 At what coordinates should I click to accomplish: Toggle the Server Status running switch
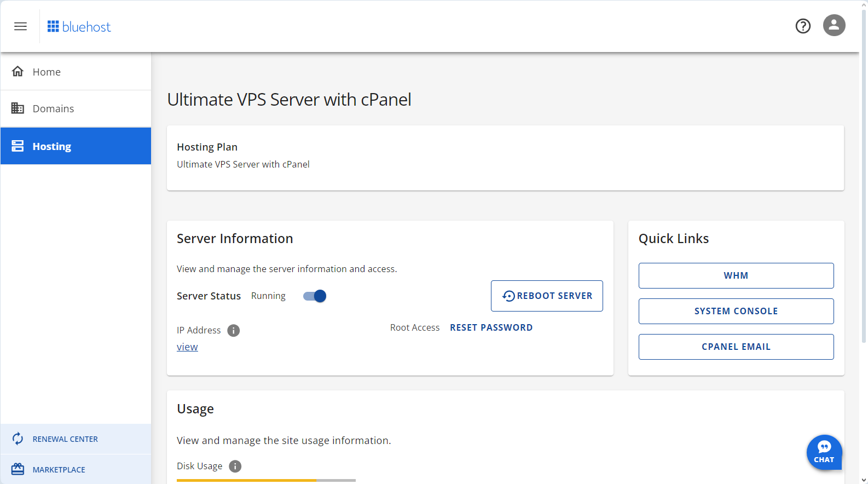[315, 296]
